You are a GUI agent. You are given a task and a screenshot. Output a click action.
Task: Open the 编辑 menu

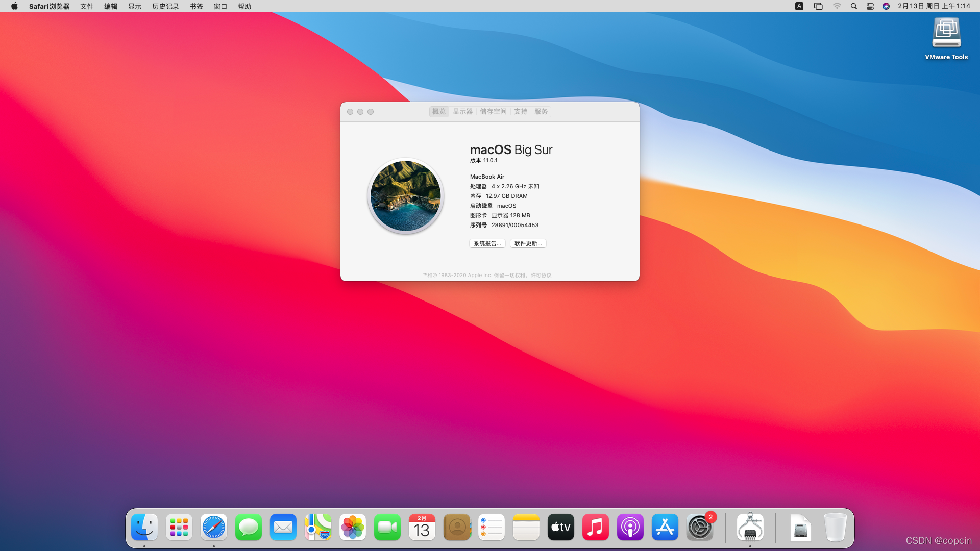(111, 6)
